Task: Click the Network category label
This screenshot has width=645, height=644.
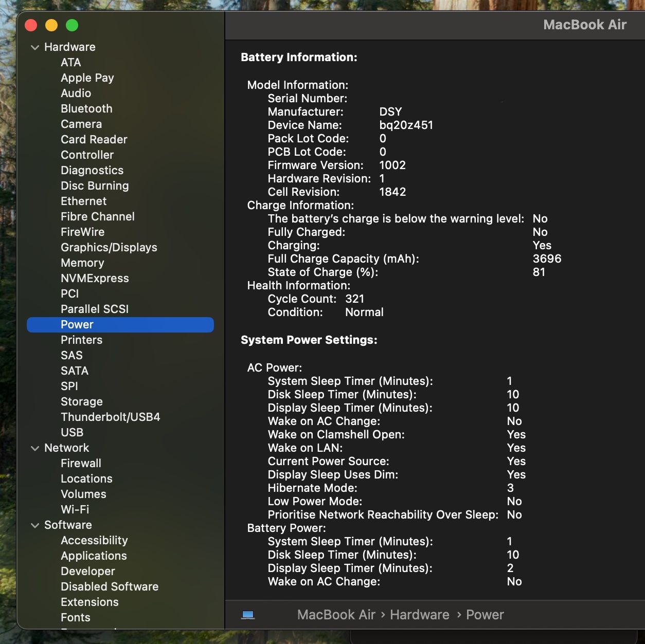Action: tap(67, 448)
